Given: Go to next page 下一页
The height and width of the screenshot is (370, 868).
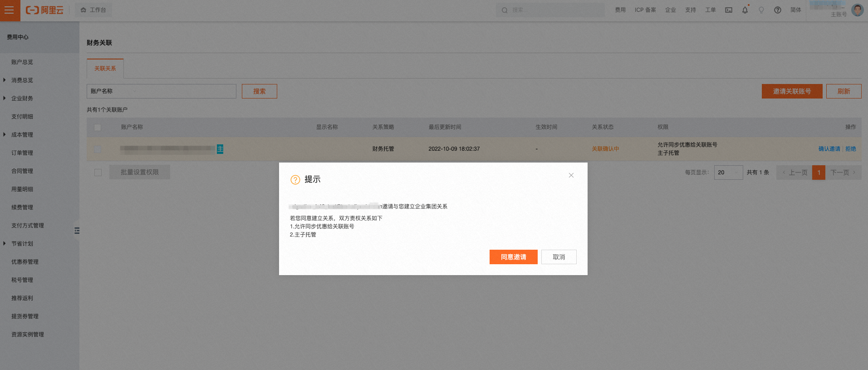Looking at the screenshot, I should [x=843, y=173].
